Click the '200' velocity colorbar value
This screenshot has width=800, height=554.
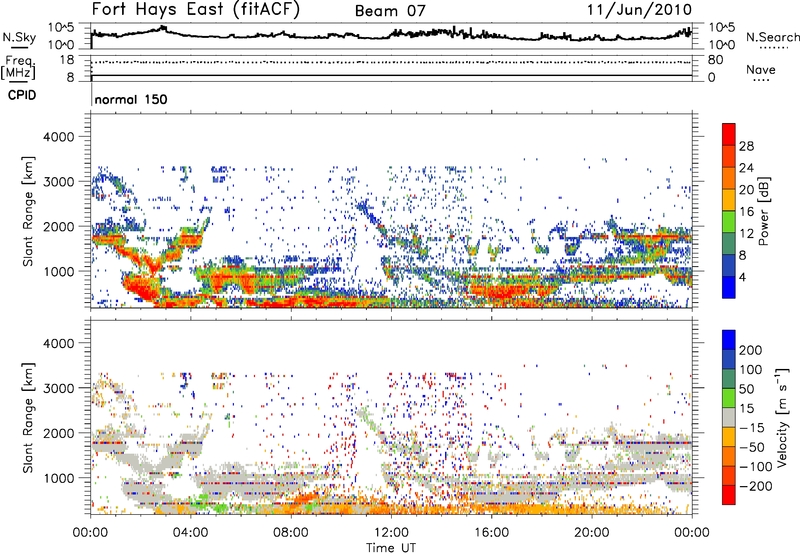pyautogui.click(x=750, y=350)
